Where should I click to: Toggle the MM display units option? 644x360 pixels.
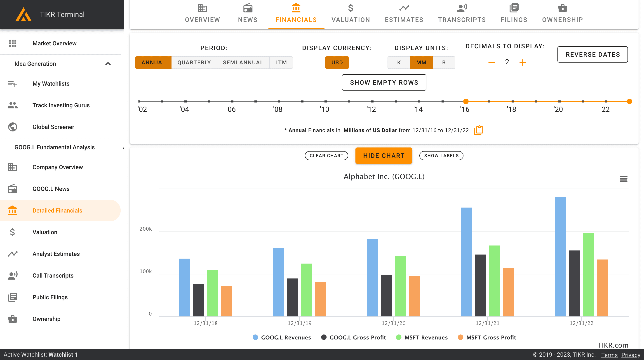421,62
